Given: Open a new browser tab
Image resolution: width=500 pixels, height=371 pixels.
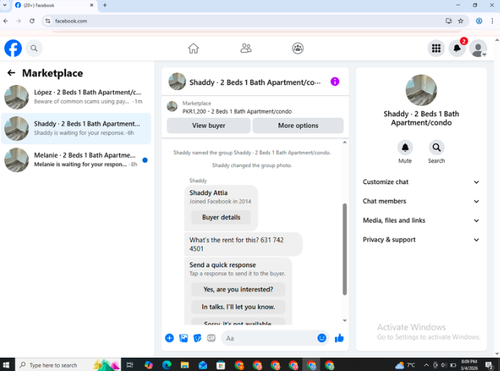Looking at the screenshot, I should 105,5.
